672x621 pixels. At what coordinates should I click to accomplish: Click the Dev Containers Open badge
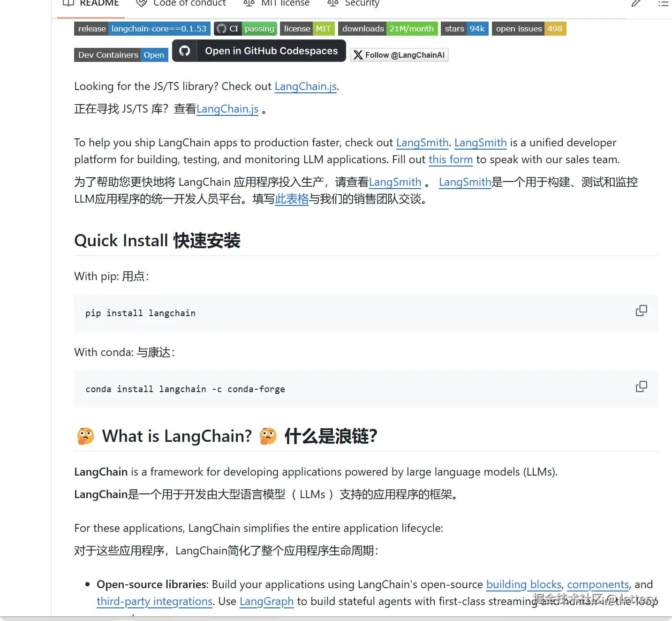(x=121, y=55)
